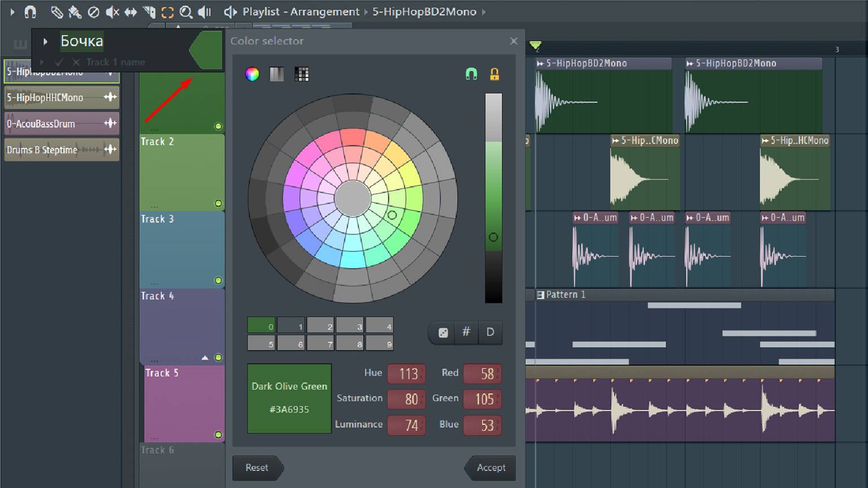Image resolution: width=868 pixels, height=488 pixels.
Task: Select color preset slot 5
Action: coord(261,343)
